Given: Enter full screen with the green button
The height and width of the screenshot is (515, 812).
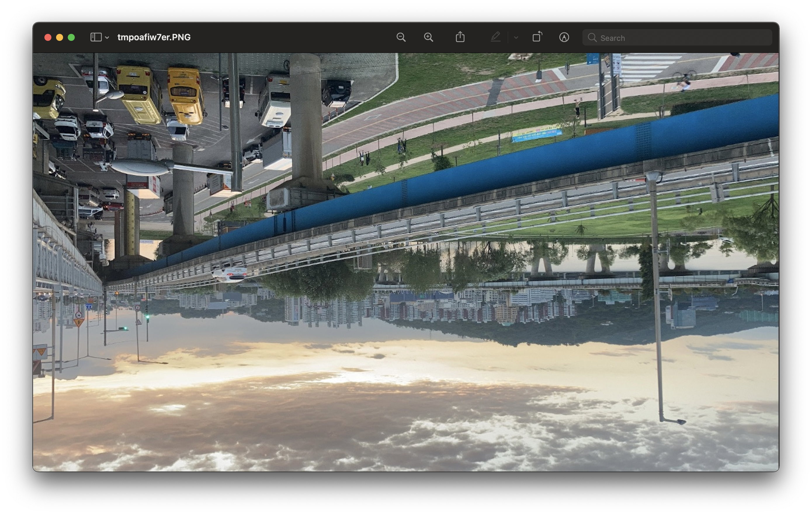Looking at the screenshot, I should click(71, 37).
